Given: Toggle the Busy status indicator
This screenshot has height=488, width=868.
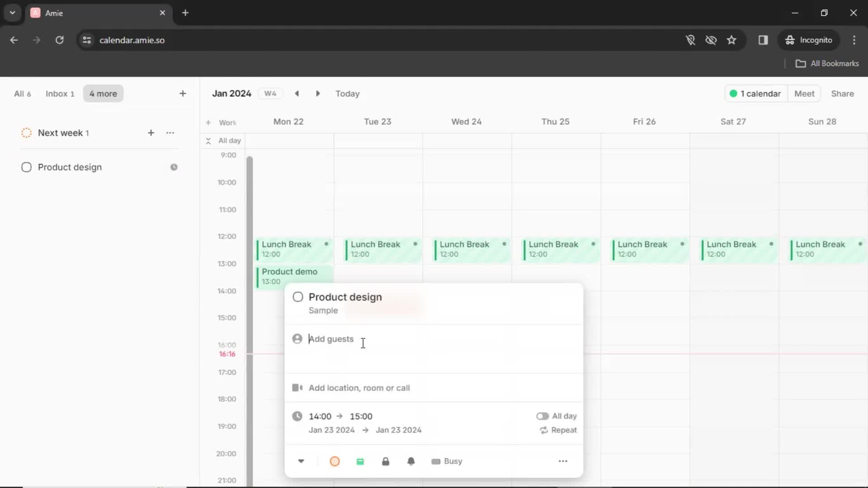Looking at the screenshot, I should pos(447,461).
